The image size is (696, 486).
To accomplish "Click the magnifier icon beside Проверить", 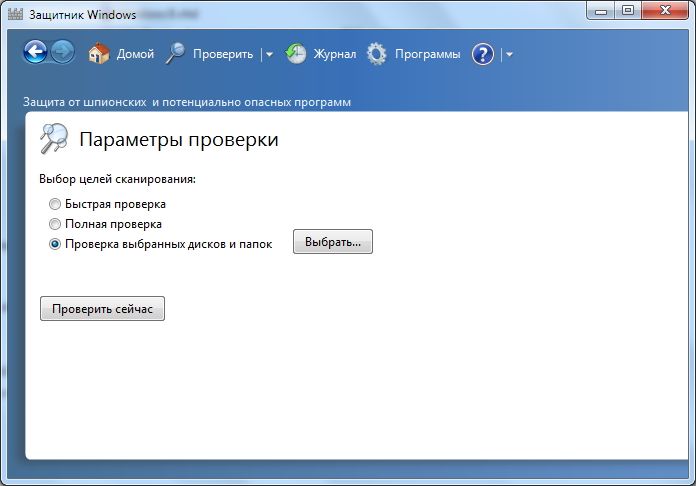I will 176,54.
